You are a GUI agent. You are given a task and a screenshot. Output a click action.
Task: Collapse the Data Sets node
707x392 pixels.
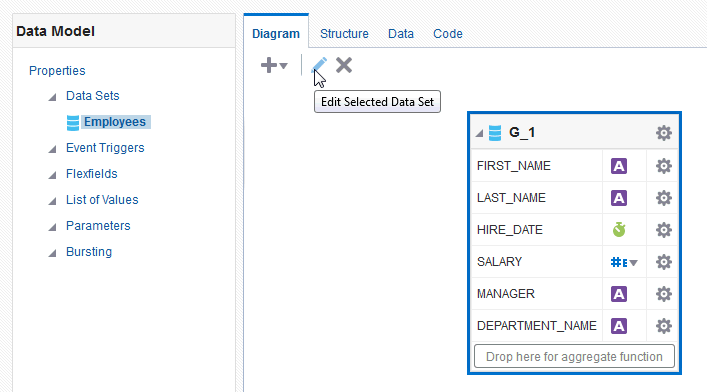(x=53, y=97)
